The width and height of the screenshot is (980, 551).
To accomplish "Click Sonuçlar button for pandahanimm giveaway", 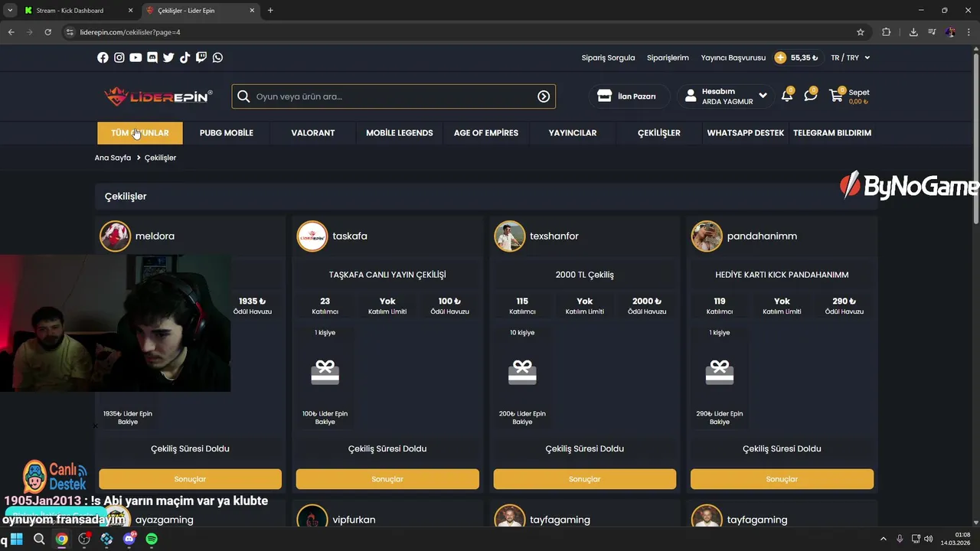I will tap(782, 479).
